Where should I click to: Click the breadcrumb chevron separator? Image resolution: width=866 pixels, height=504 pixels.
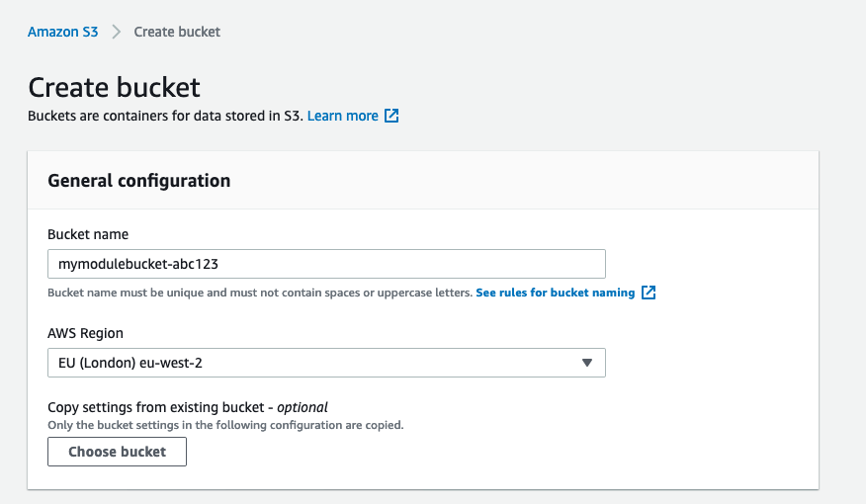[x=116, y=32]
